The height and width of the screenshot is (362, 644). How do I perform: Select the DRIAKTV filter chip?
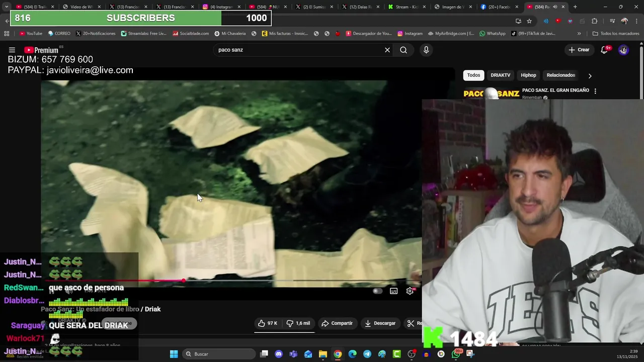pyautogui.click(x=500, y=75)
